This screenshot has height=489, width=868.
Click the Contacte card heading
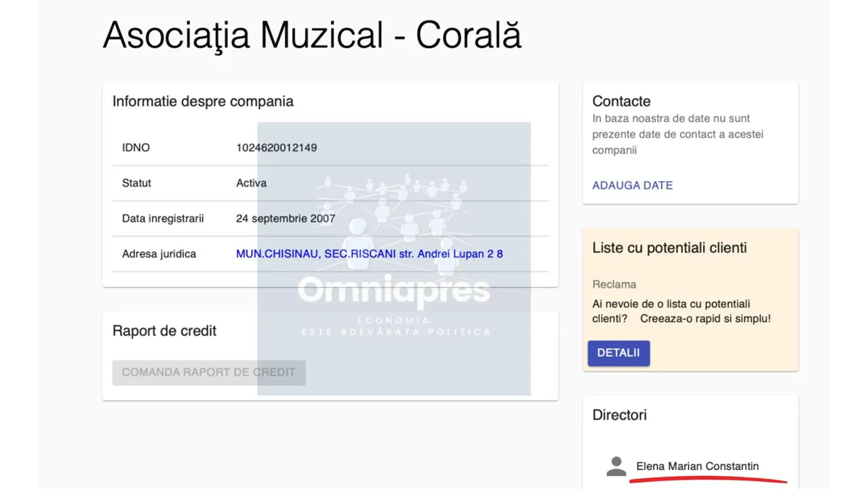pos(621,102)
